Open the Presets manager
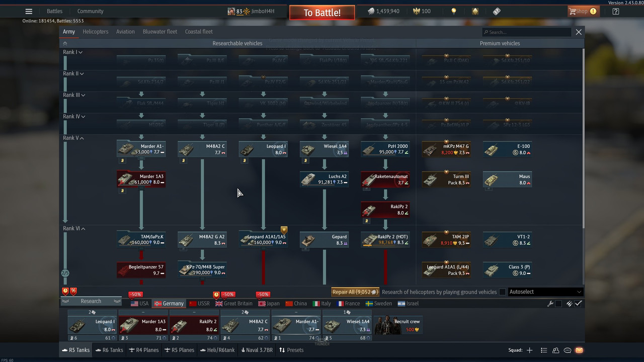644x362 pixels. 291,350
